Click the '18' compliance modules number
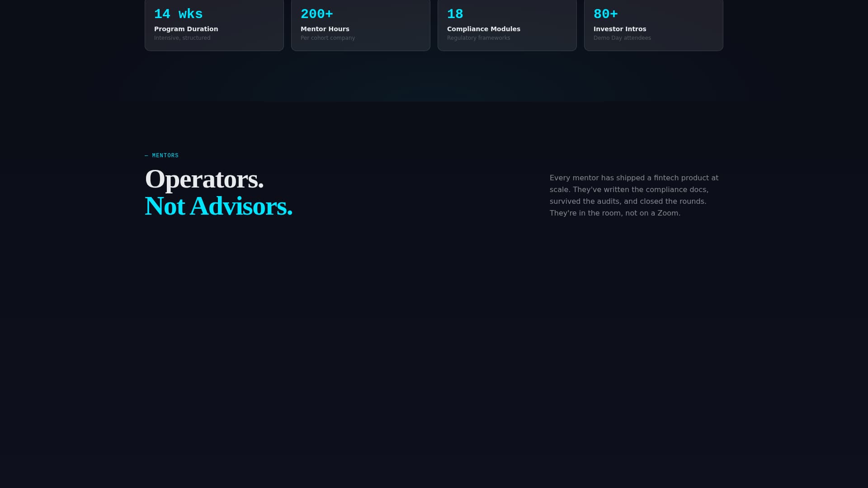Image resolution: width=868 pixels, height=488 pixels. (x=455, y=14)
